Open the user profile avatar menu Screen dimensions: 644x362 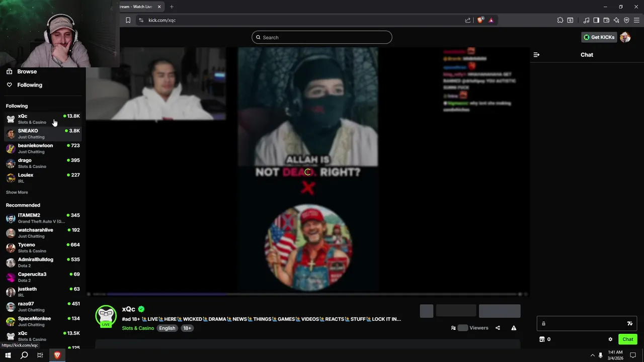click(x=625, y=37)
